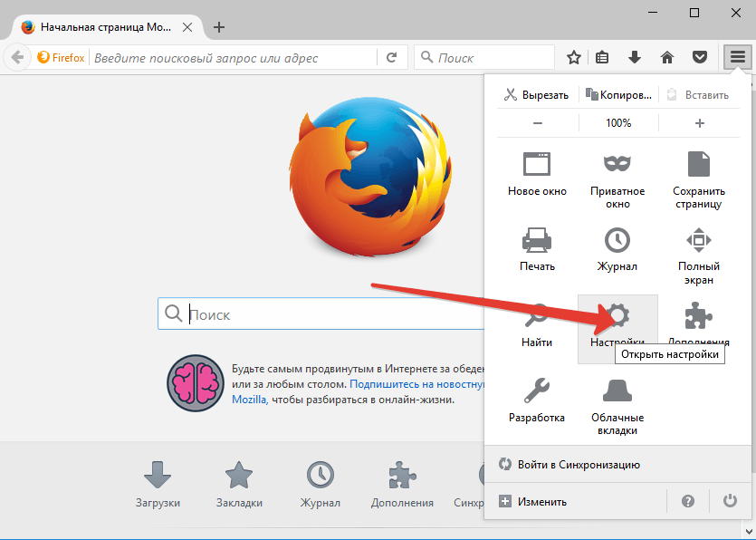Choose Вставить in the menu
The image size is (756, 540).
698,94
